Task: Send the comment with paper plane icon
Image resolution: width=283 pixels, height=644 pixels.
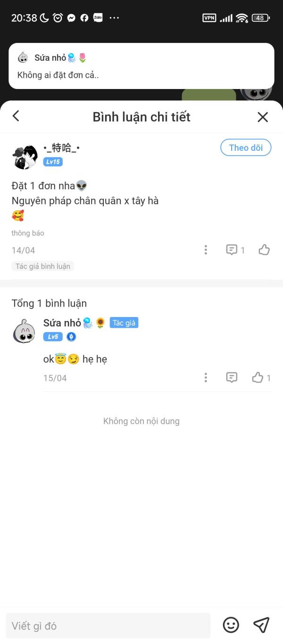Action: point(261,625)
